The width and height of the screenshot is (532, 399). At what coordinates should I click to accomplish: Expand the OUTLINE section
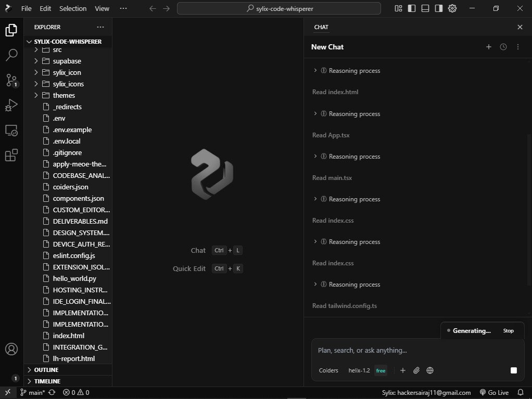pyautogui.click(x=68, y=370)
